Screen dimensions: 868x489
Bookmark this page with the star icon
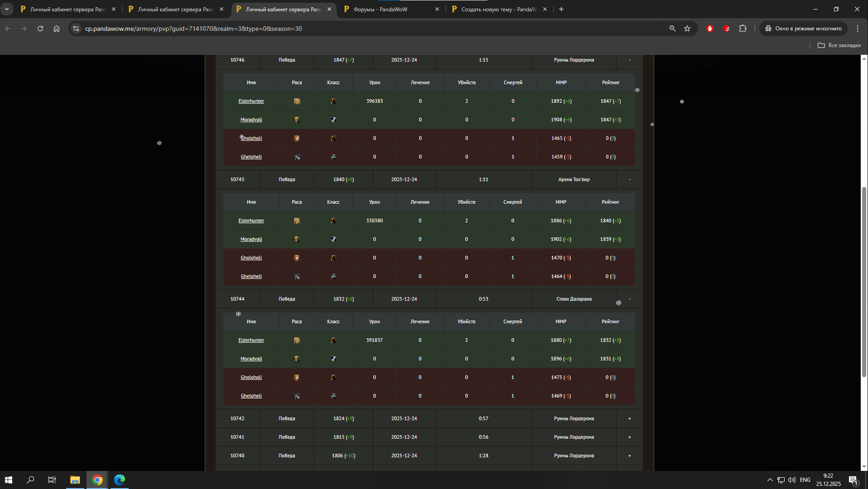687,29
